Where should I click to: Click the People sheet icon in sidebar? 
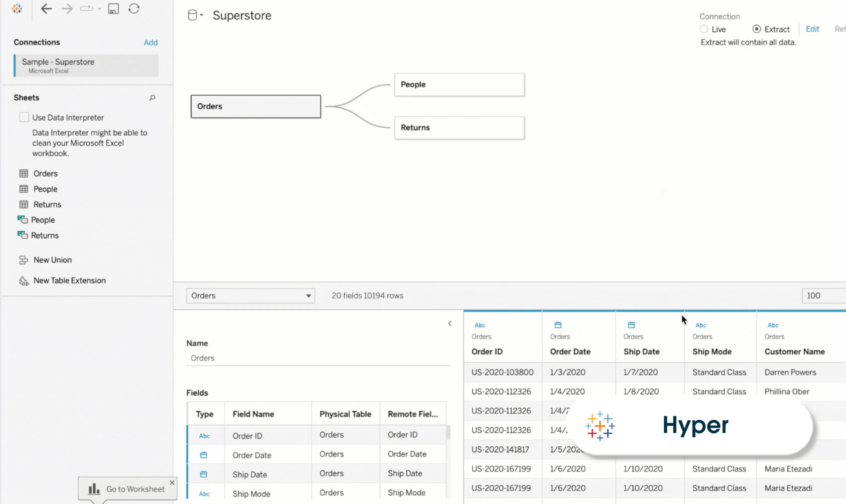pyautogui.click(x=23, y=189)
